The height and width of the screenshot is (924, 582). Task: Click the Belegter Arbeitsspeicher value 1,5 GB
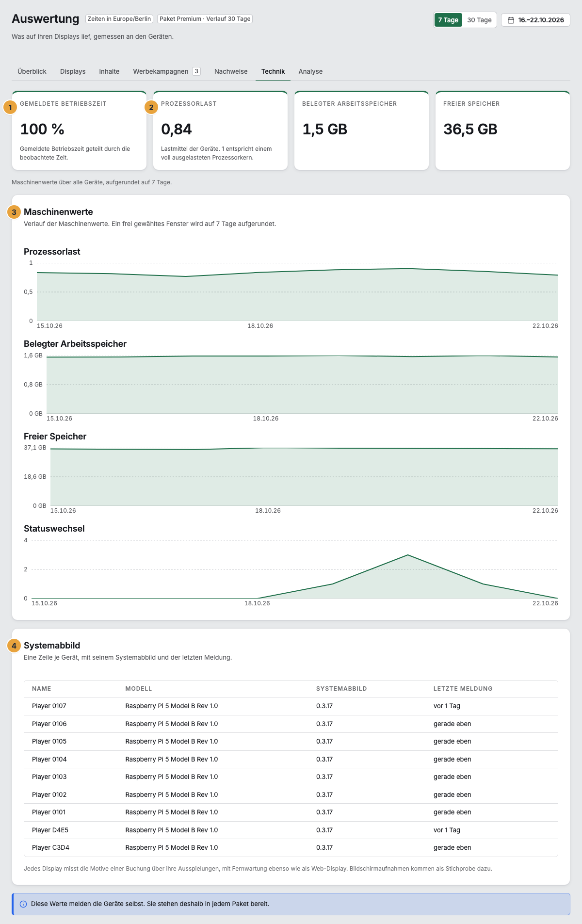(x=325, y=130)
